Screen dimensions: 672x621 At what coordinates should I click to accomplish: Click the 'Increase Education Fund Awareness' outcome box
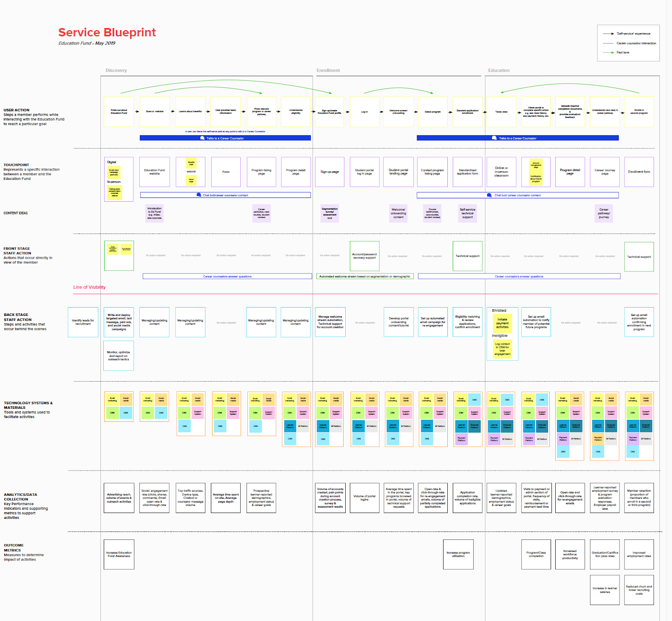[119, 555]
